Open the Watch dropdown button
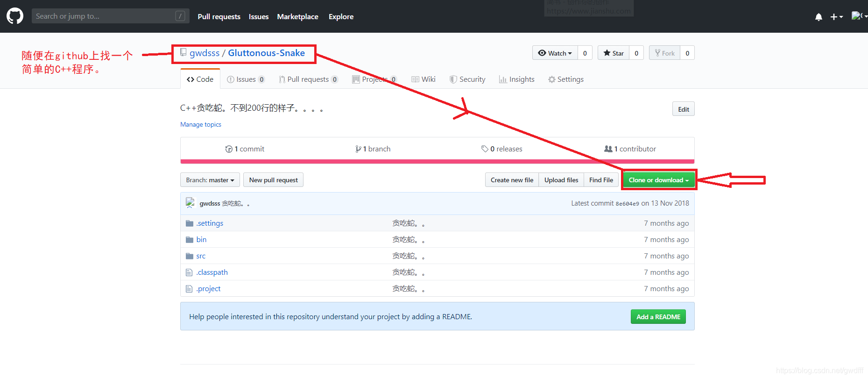This screenshot has height=379, width=868. [555, 53]
